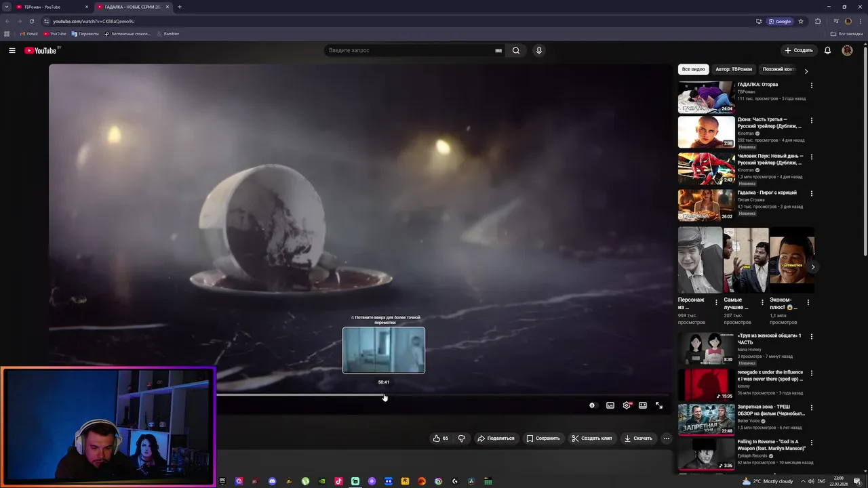Screen dimensions: 868x488
Task: Open the Epic Games launcher in the taskbar
Action: [222, 481]
